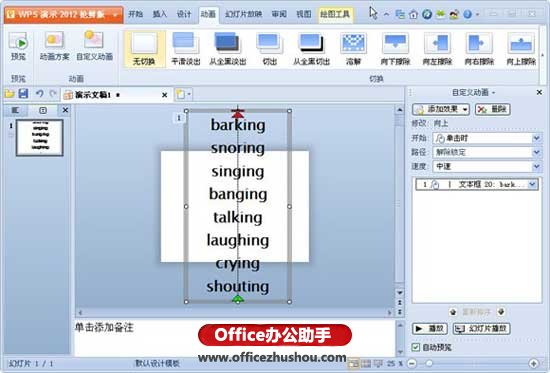
Task: Open the 审阅 ribbon tab
Action: [x=279, y=14]
